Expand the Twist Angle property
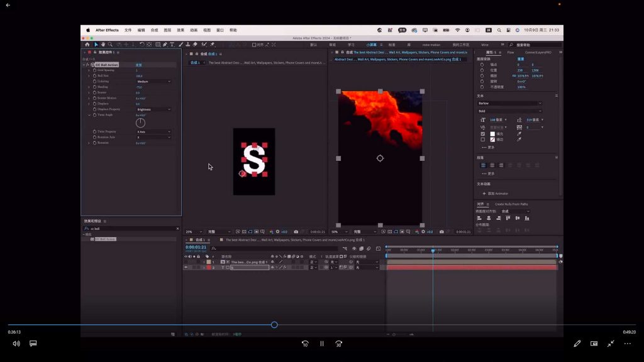This screenshot has height=362, width=644. tap(89, 115)
